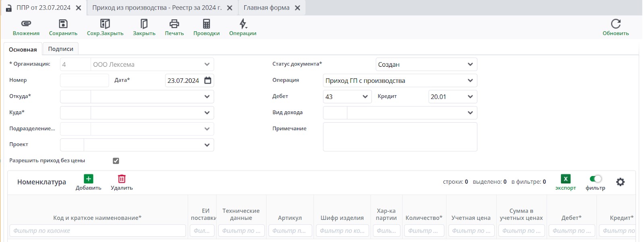644x242 pixels.
Task: Open the Кредит 20.01 account dropdown
Action: point(470,96)
